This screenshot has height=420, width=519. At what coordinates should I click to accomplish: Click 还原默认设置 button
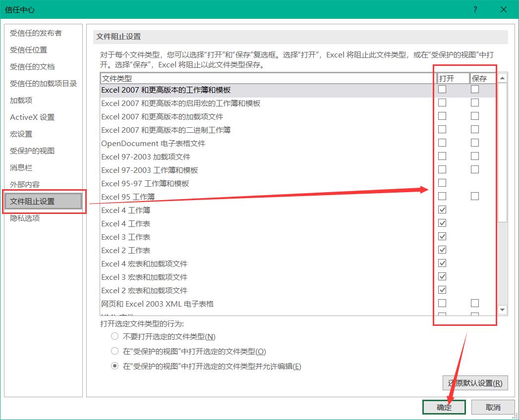coord(475,383)
